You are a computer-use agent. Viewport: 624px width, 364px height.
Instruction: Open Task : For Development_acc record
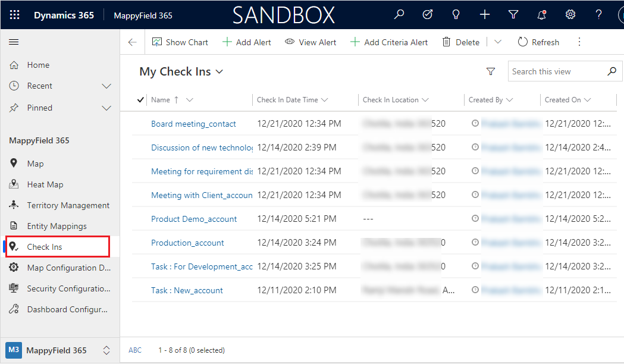tap(202, 266)
